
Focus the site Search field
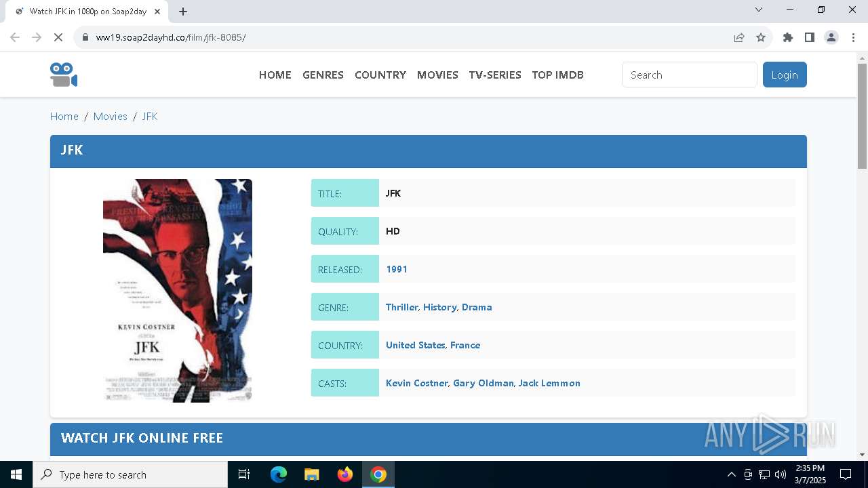[x=689, y=75]
